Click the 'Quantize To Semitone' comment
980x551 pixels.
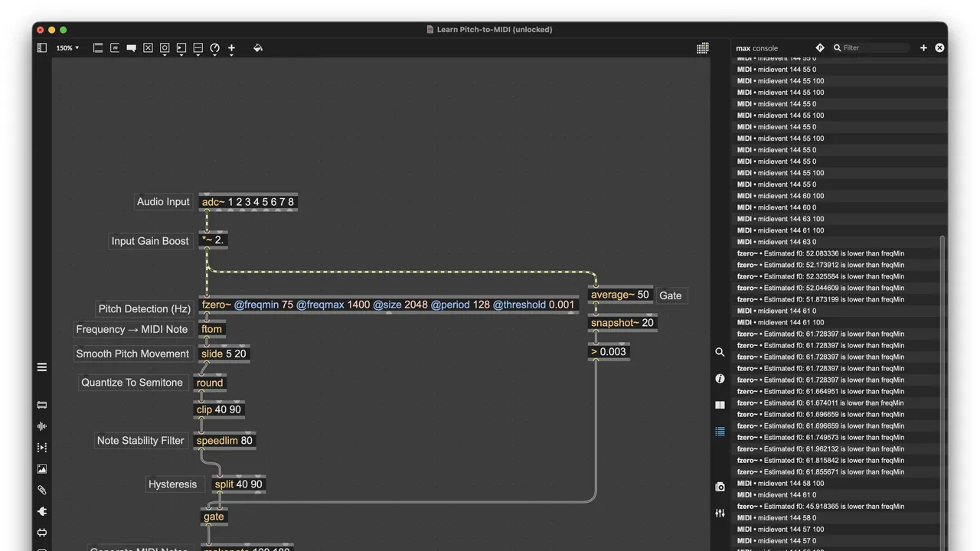(x=132, y=383)
